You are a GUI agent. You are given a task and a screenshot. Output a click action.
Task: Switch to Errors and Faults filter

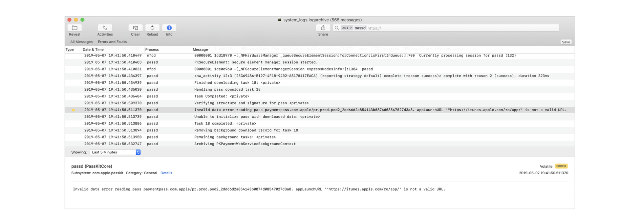[x=112, y=42]
